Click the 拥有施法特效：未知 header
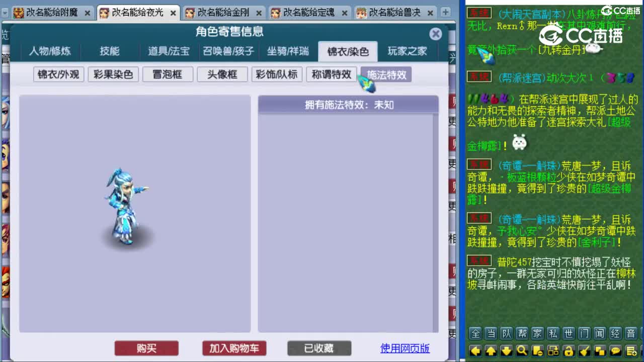The image size is (644, 362). click(x=348, y=105)
